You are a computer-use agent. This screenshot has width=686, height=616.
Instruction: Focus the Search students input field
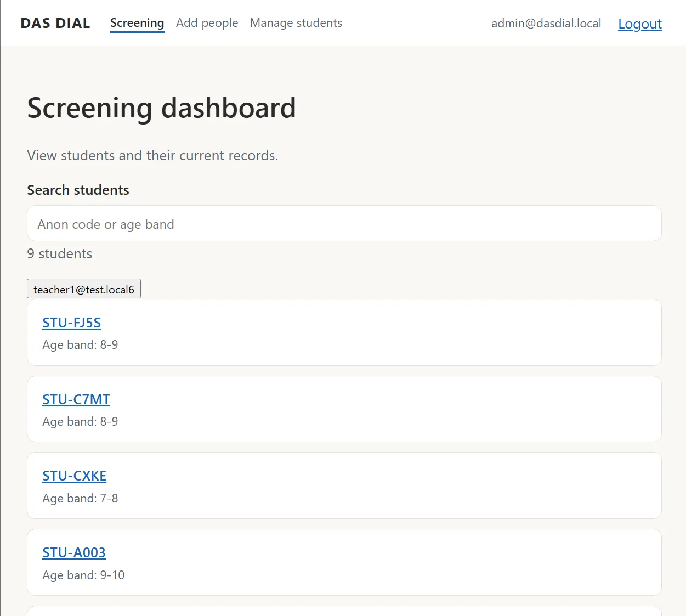tap(344, 224)
